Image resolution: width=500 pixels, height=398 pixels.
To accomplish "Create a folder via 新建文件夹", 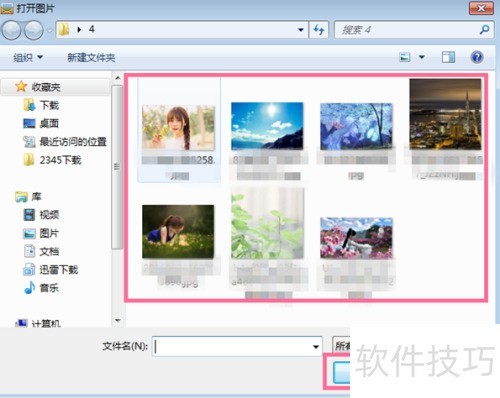I will coord(91,58).
